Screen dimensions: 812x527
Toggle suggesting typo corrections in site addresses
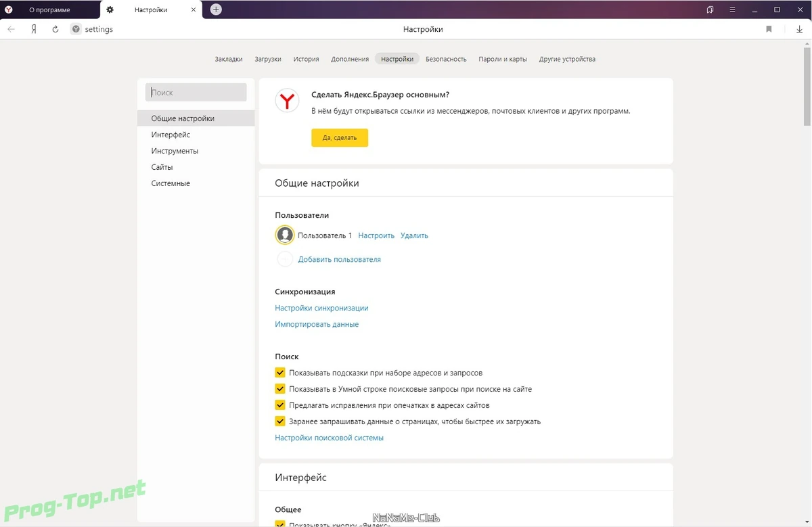coord(280,405)
